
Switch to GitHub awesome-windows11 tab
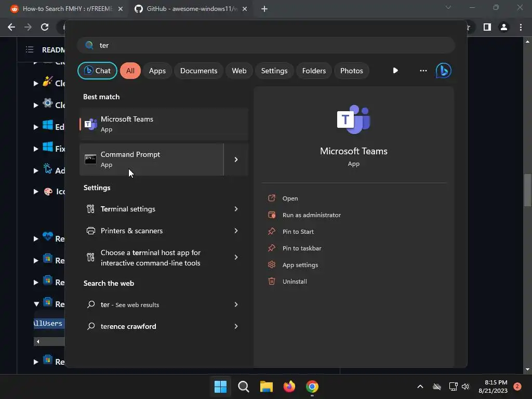191,9
